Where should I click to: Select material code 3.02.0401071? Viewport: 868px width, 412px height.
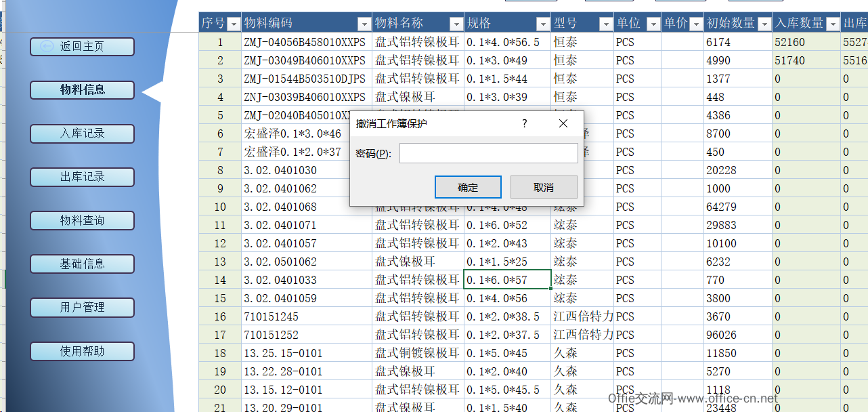coord(307,225)
